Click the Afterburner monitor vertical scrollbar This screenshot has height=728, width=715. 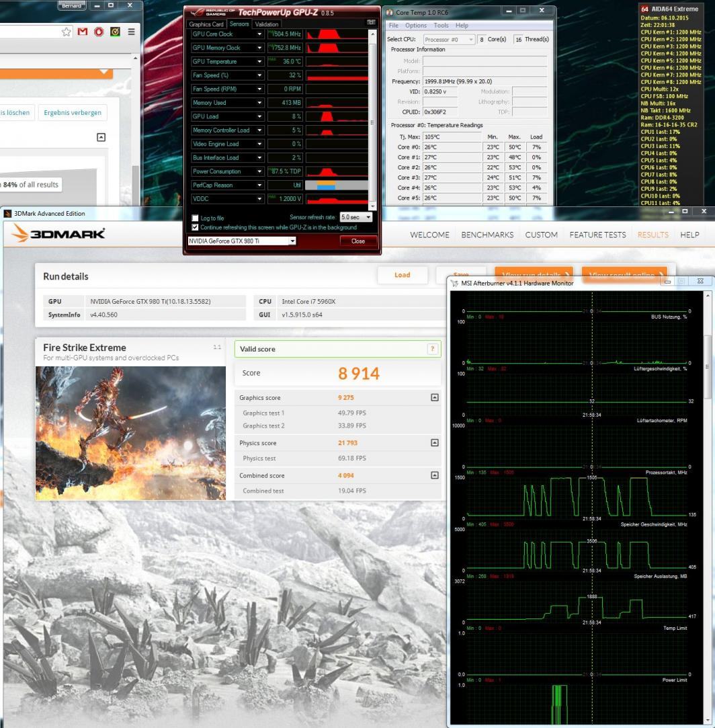[x=708, y=367]
